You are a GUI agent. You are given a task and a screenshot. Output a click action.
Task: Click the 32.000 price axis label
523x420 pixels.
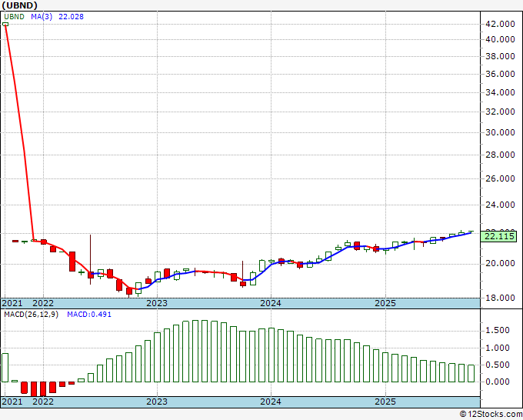click(500, 112)
